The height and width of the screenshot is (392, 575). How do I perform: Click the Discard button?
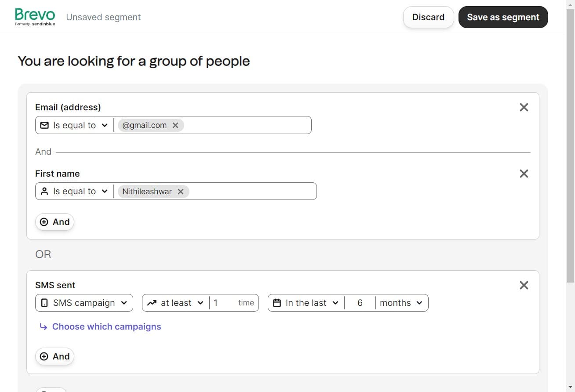coord(428,17)
